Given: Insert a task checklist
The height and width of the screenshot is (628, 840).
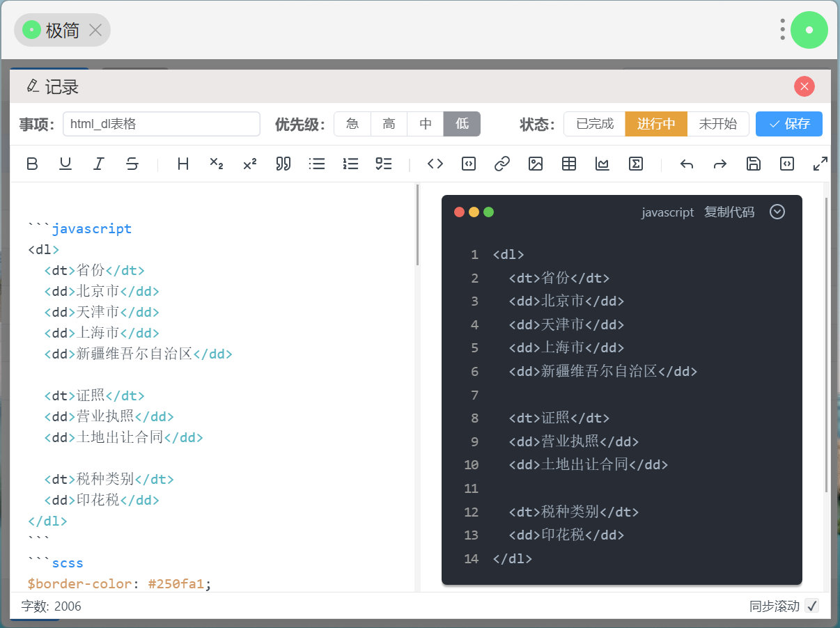Looking at the screenshot, I should (x=384, y=164).
